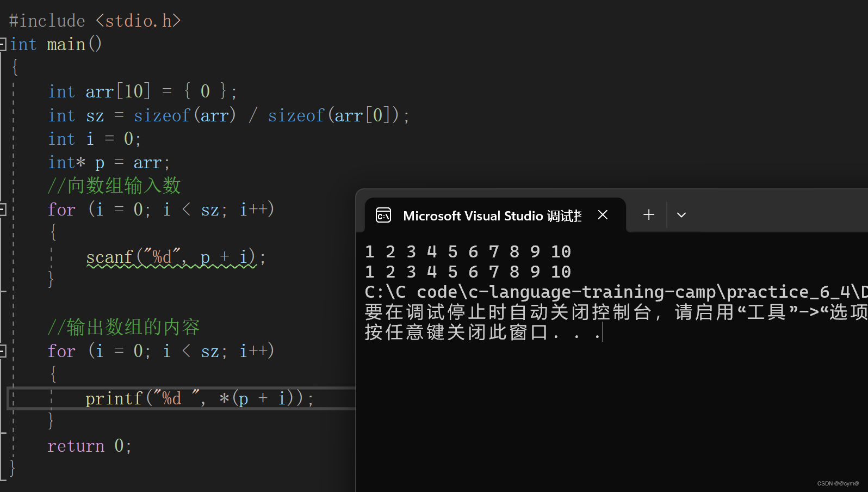The height and width of the screenshot is (492, 868).
Task: Click the scanf call with warning underline
Action: click(176, 257)
